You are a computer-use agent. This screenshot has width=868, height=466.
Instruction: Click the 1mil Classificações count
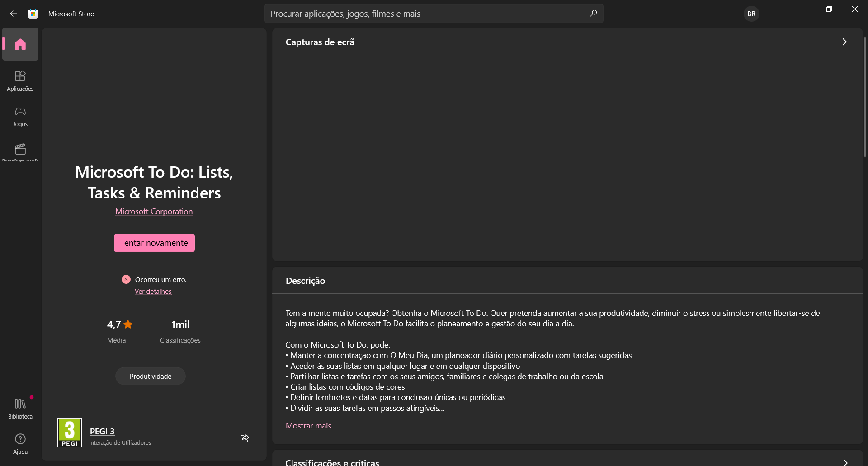point(180,331)
